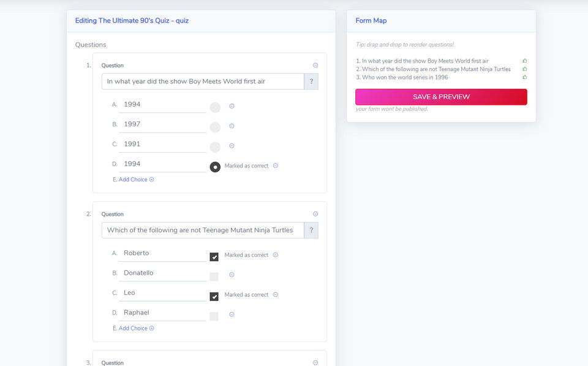
Task: Add Choice E to question 2
Action: point(137,328)
